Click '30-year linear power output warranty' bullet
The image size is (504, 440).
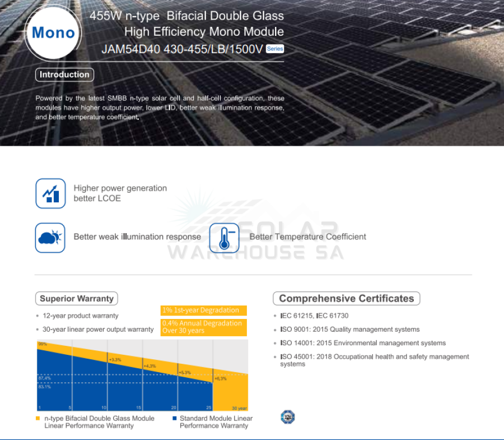pos(98,330)
